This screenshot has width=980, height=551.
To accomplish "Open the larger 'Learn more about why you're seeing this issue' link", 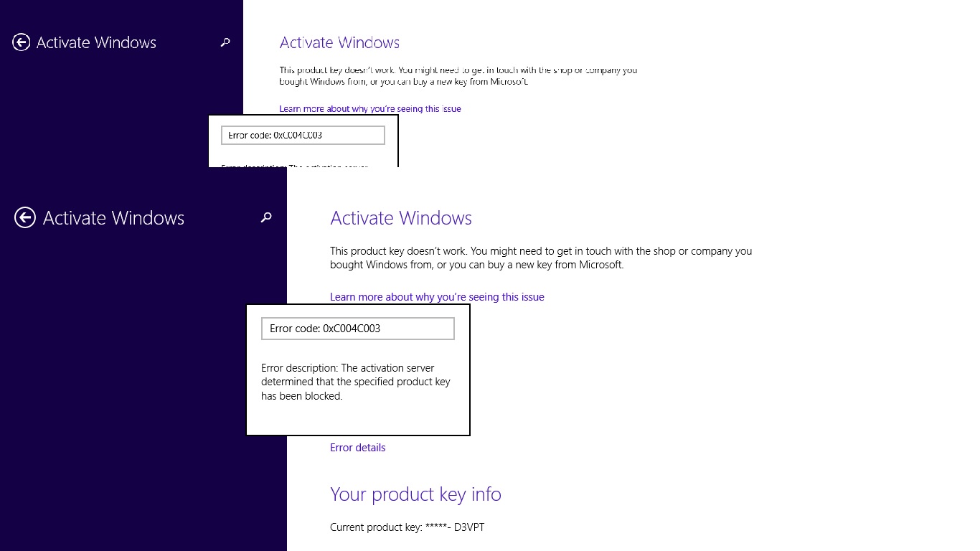I will (437, 297).
